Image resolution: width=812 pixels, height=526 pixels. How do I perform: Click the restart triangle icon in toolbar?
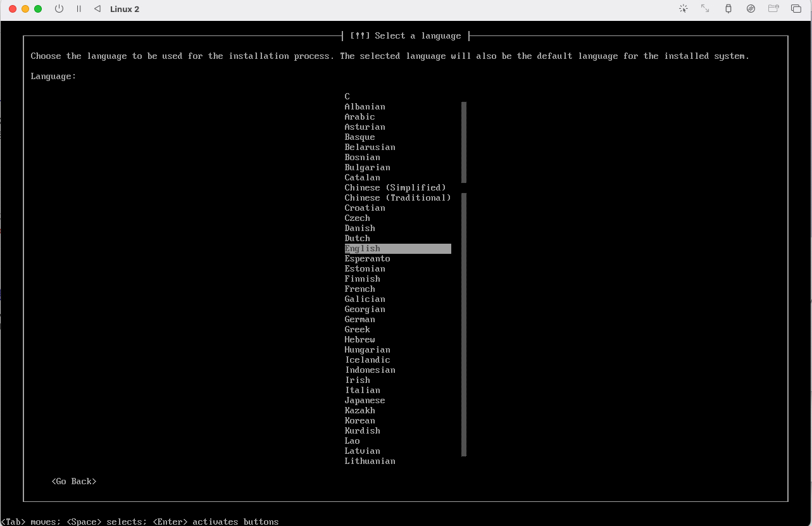[x=97, y=9]
